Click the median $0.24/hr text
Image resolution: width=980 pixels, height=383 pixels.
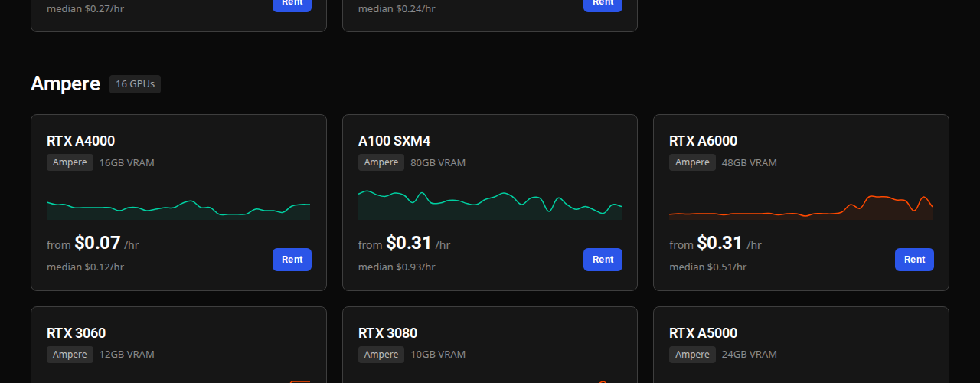tap(397, 9)
